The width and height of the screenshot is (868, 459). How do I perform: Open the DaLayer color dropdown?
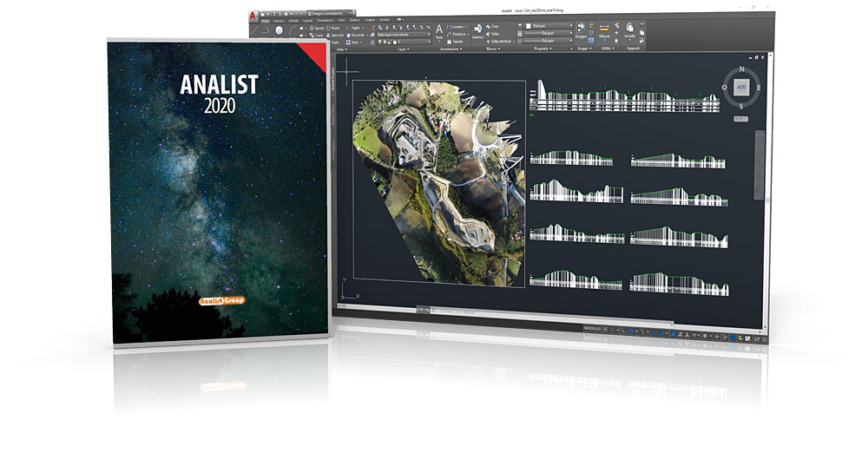point(548,26)
